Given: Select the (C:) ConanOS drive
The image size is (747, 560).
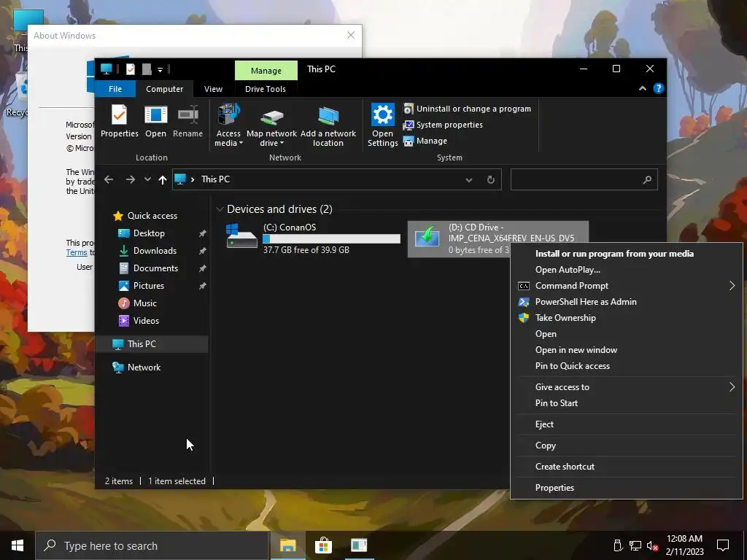Looking at the screenshot, I should pos(312,238).
